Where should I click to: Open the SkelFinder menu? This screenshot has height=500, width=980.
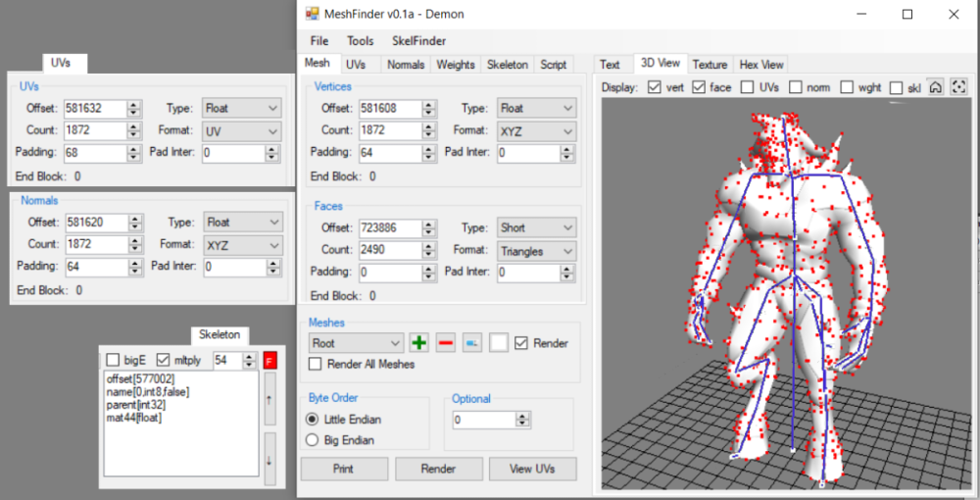[x=418, y=41]
